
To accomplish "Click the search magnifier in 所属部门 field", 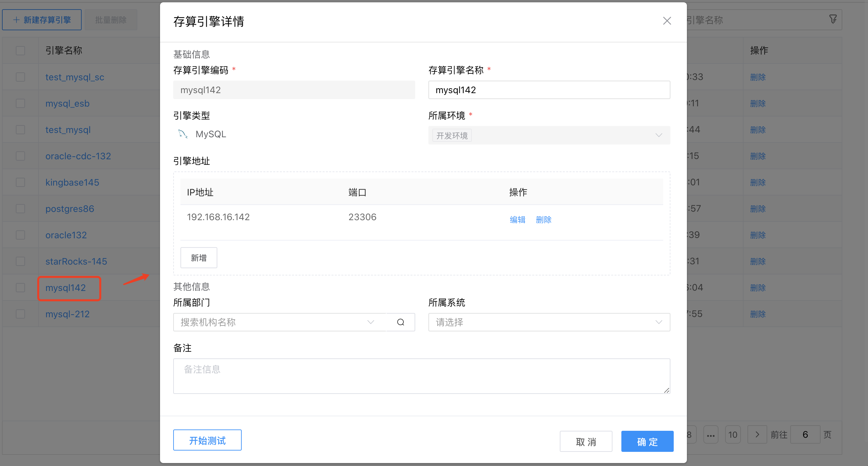I will click(x=400, y=322).
